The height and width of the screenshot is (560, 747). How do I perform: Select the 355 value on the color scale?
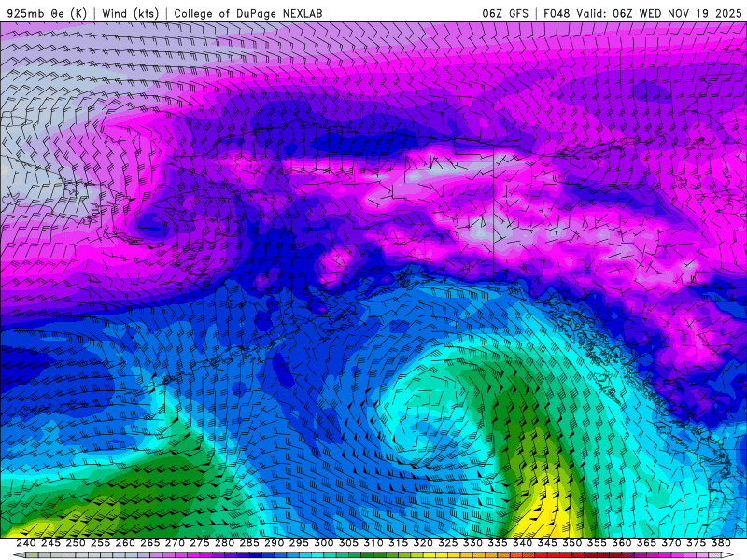pos(597,543)
